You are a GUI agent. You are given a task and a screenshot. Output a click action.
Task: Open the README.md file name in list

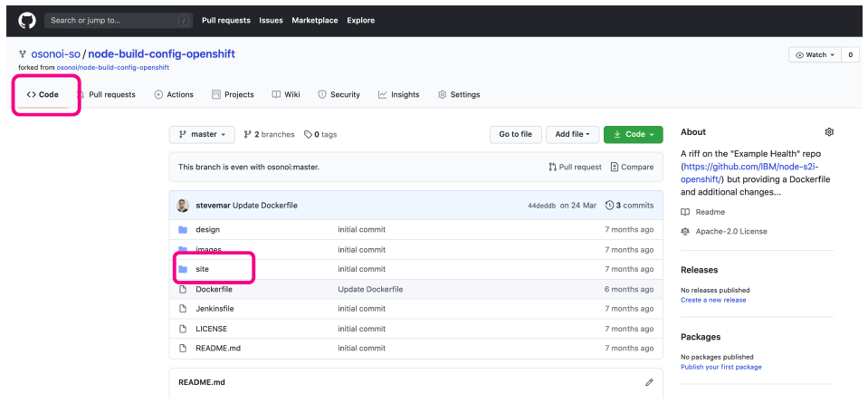(x=218, y=348)
